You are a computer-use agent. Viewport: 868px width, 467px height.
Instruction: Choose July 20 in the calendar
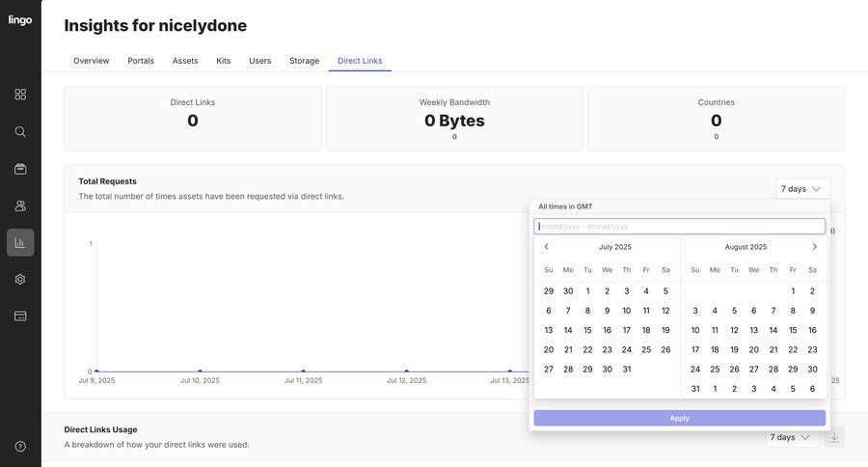(x=549, y=349)
